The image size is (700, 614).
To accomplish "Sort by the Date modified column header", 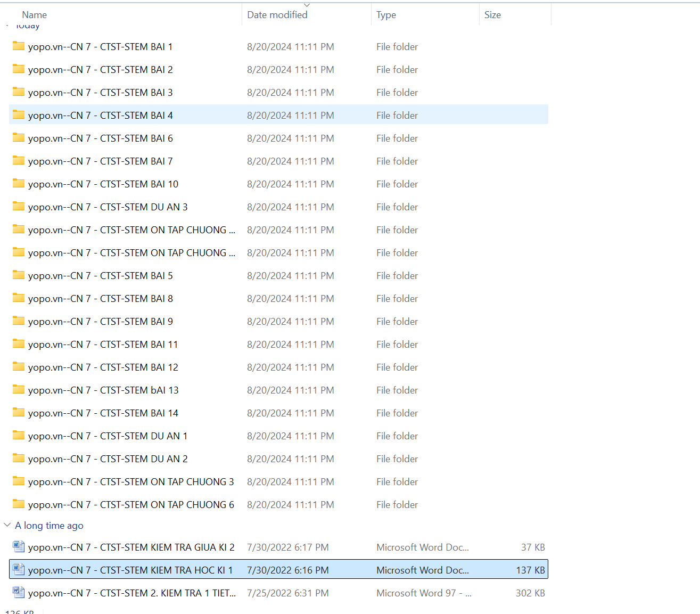I will tap(277, 15).
